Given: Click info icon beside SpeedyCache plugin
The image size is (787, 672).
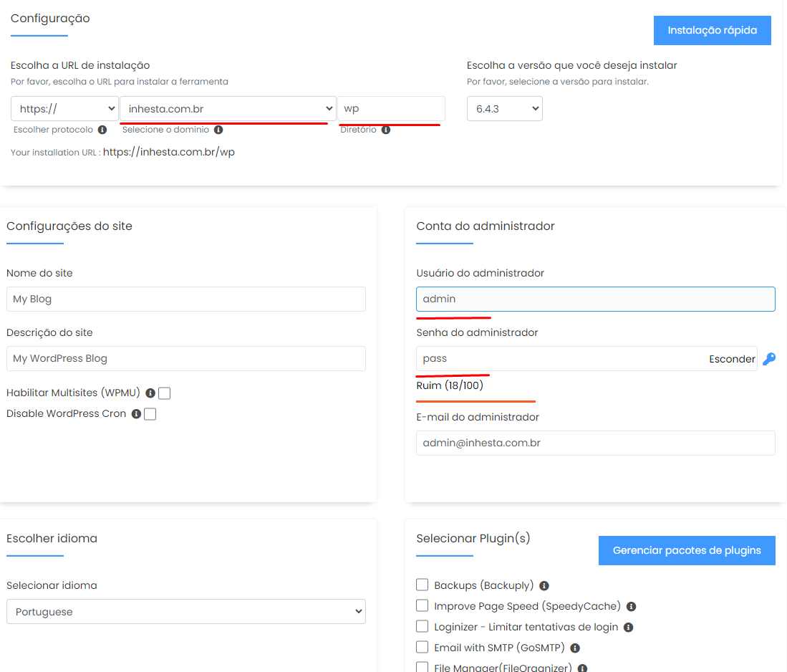Looking at the screenshot, I should pyautogui.click(x=631, y=607).
